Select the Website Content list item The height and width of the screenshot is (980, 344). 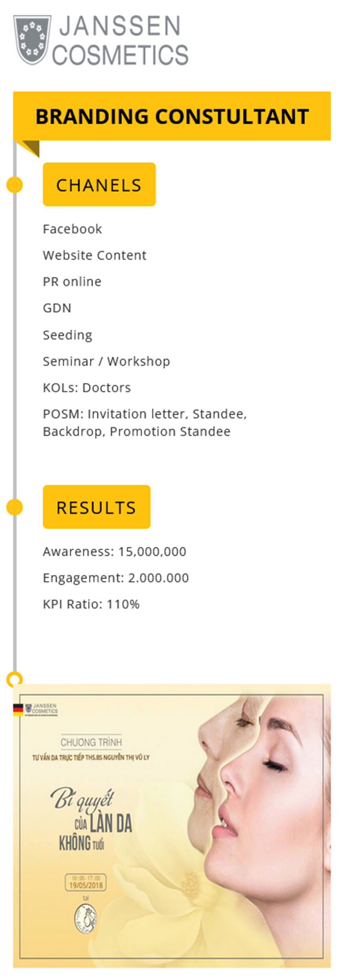pyautogui.click(x=94, y=255)
